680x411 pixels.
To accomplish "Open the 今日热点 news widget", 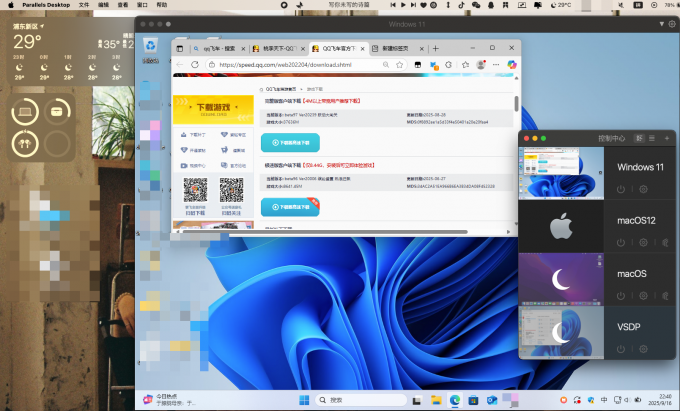I will (x=170, y=400).
